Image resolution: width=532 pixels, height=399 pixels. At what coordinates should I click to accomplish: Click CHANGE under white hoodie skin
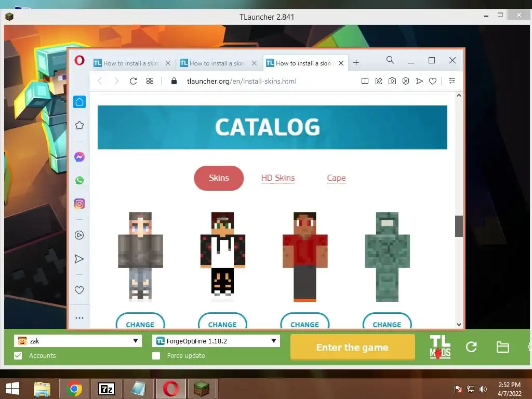(222, 321)
